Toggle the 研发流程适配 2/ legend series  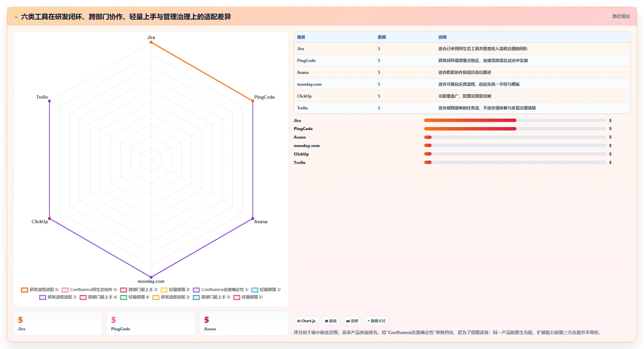[171, 297]
